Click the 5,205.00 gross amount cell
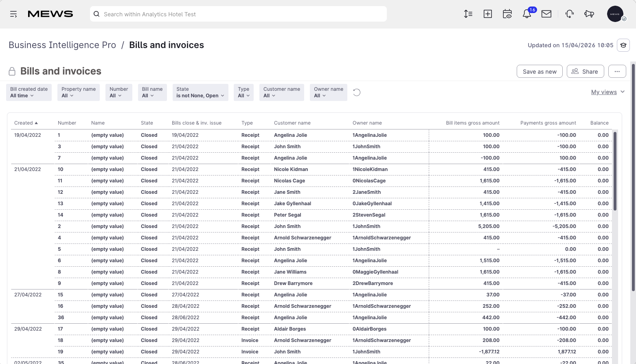 point(489,226)
